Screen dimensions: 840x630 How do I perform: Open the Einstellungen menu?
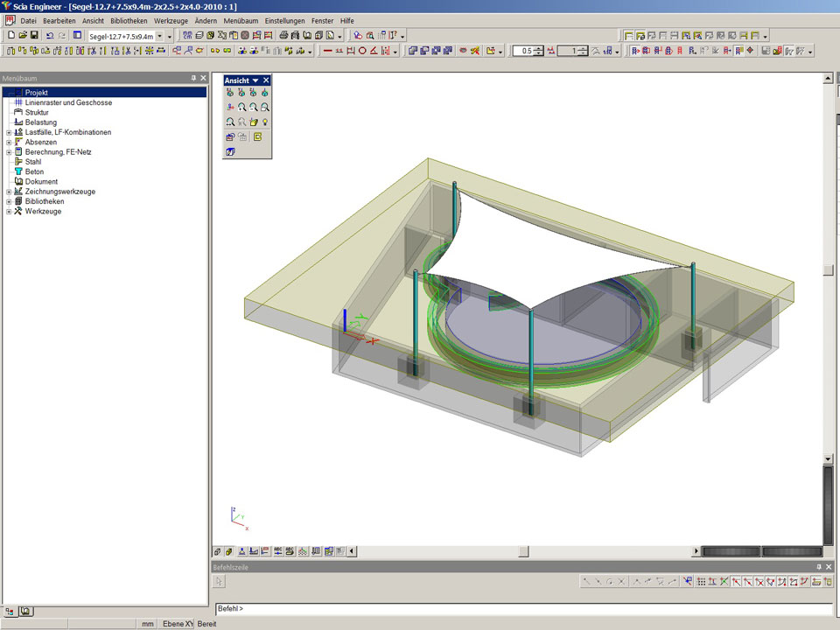click(x=285, y=20)
